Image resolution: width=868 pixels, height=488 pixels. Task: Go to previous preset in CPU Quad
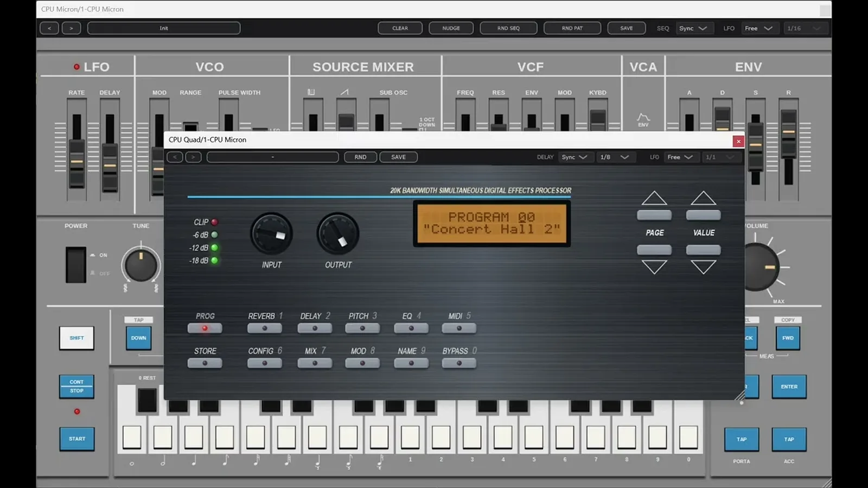(175, 157)
